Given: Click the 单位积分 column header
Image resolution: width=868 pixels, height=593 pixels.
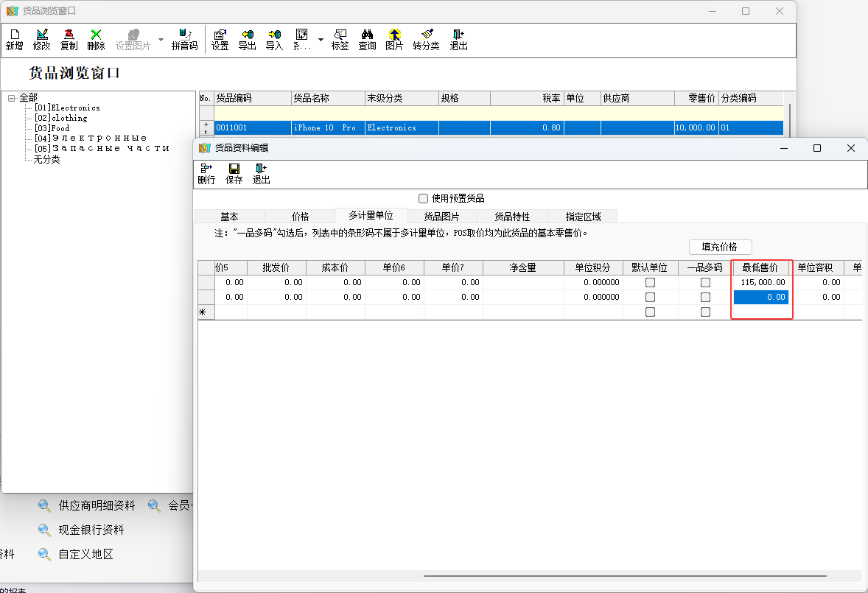Looking at the screenshot, I should tap(593, 267).
